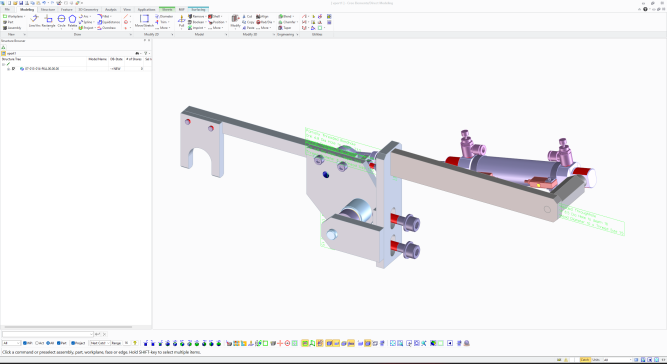Click the binoculars search icon in Structure Browser
This screenshot has width=667, height=364.
coord(137,53)
